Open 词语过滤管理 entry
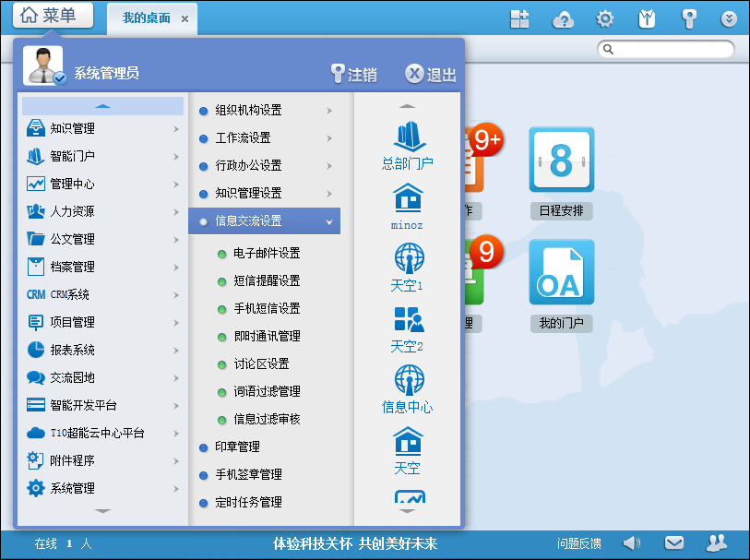The image size is (750, 560). coord(267,392)
